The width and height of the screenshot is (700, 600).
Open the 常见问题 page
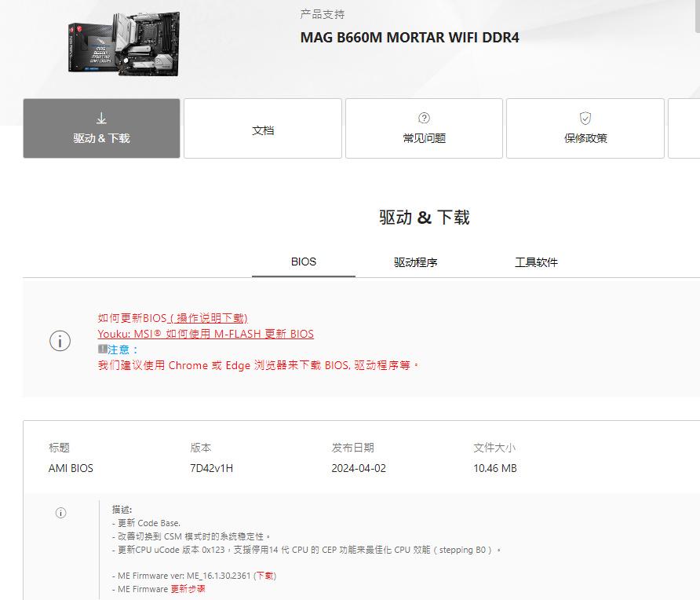click(x=423, y=128)
